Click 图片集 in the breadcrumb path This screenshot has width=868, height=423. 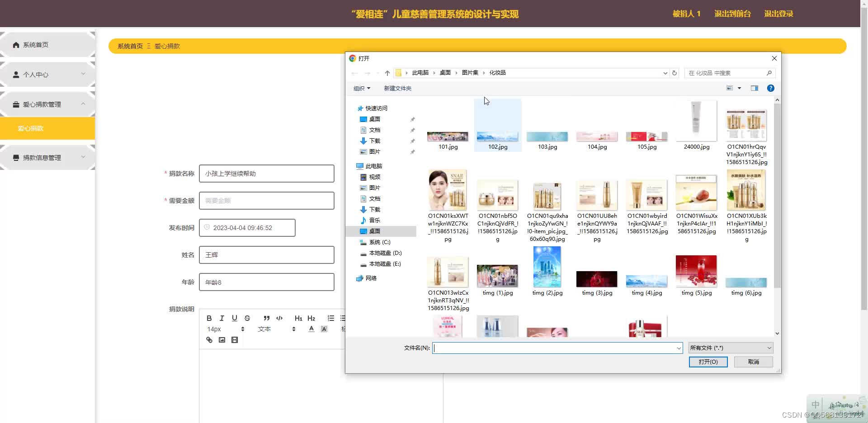[x=470, y=73]
